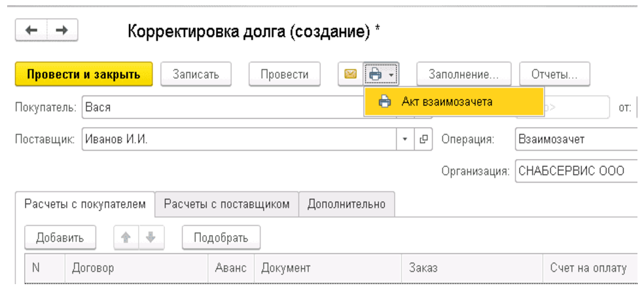The width and height of the screenshot is (644, 292).
Task: Open the Дополнительно tab
Action: point(346,204)
